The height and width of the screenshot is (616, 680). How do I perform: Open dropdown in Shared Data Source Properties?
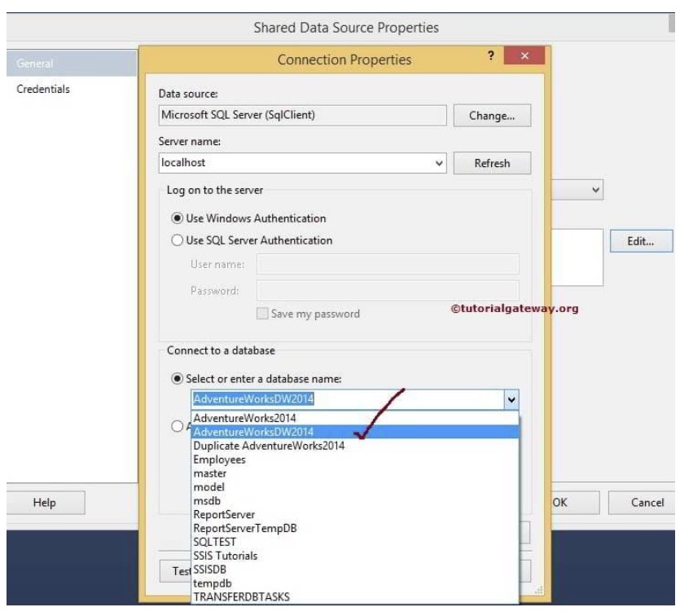point(596,190)
